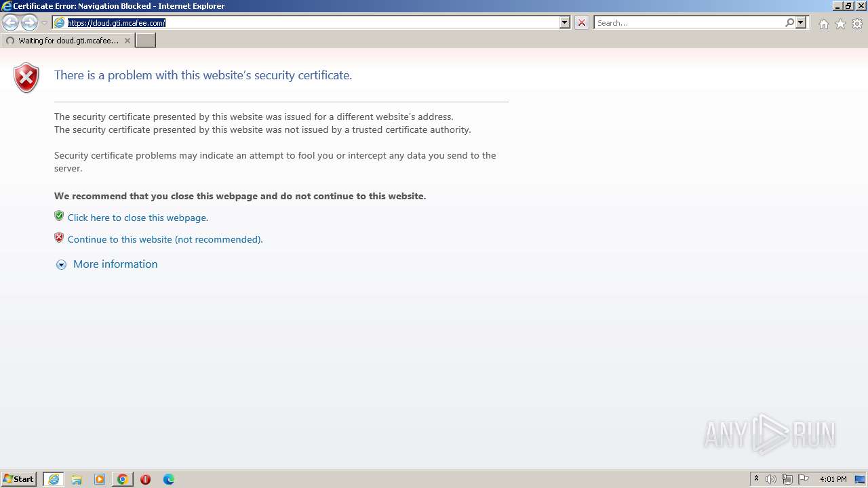The image size is (868, 488).
Task: Open recent pages dropdown beside navigation arrows
Action: click(44, 23)
